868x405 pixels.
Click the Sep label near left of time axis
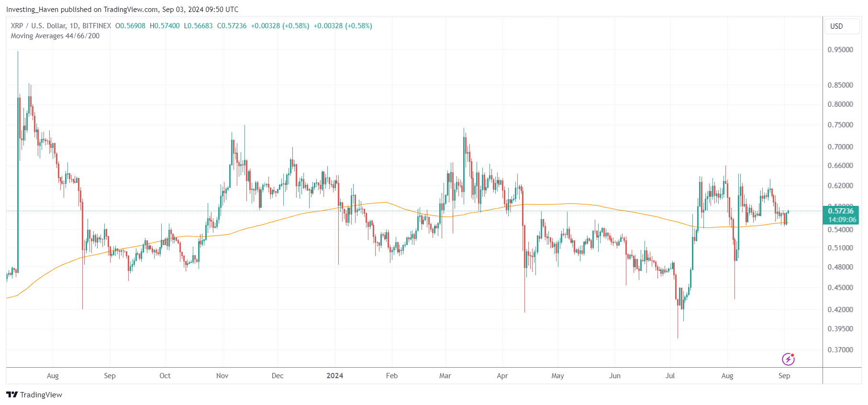coord(110,376)
